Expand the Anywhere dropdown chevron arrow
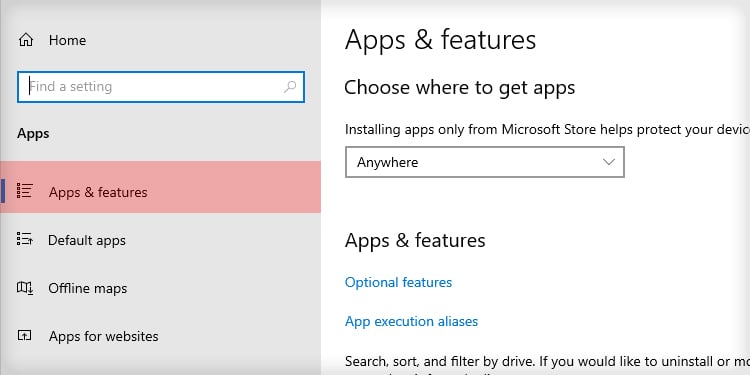The image size is (750, 375). (x=608, y=162)
